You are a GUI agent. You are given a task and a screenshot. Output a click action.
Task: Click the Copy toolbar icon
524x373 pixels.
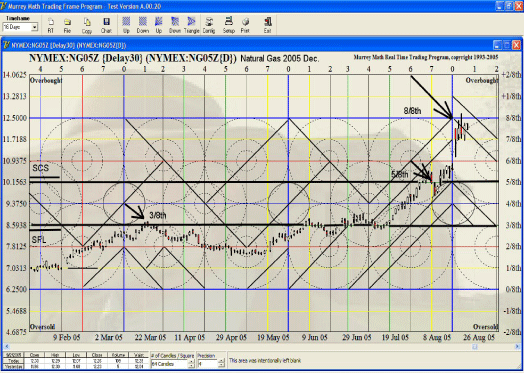tap(87, 25)
